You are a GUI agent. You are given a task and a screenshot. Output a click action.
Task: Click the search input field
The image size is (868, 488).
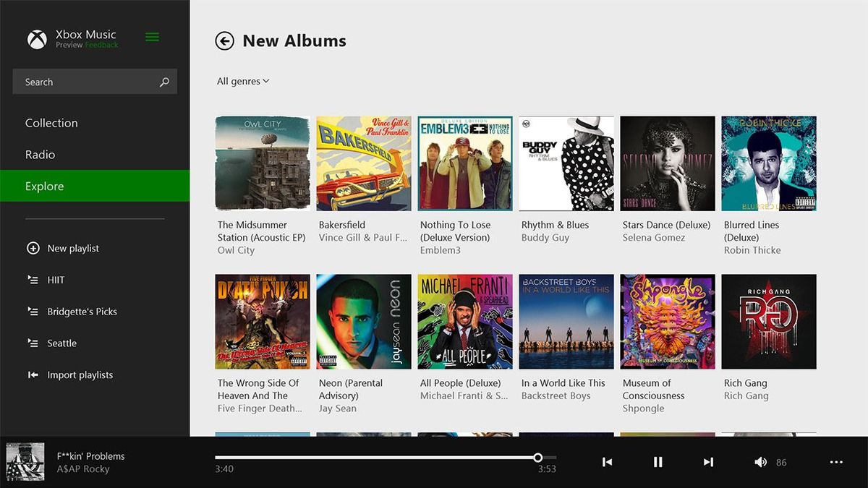80,81
